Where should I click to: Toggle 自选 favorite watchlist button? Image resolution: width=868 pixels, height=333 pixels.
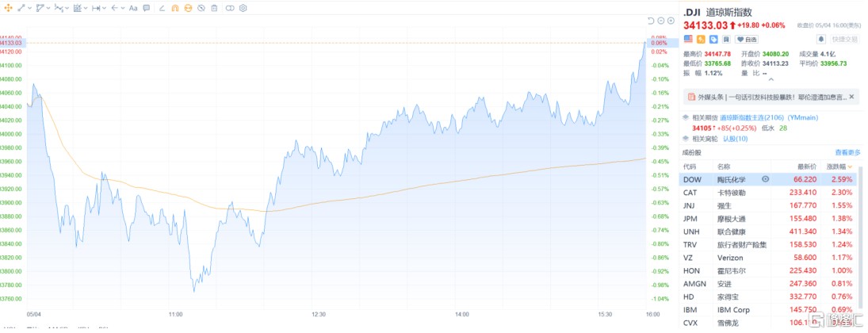(747, 39)
